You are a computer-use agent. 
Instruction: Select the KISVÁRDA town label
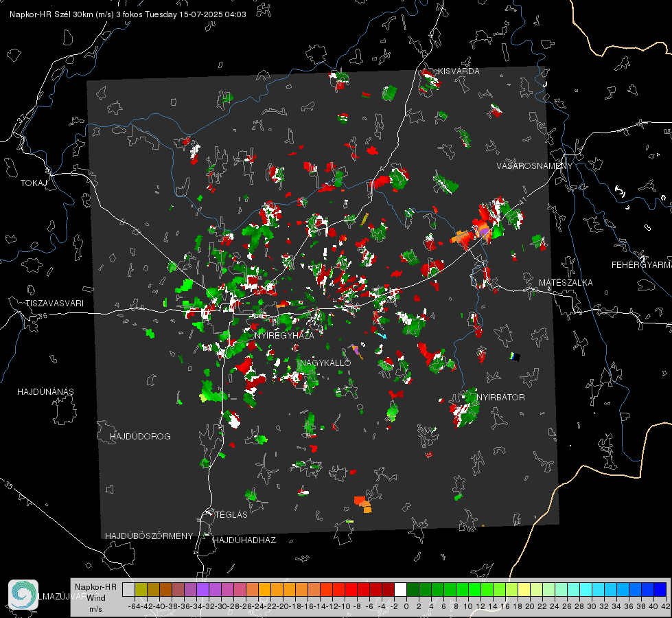[x=459, y=71]
